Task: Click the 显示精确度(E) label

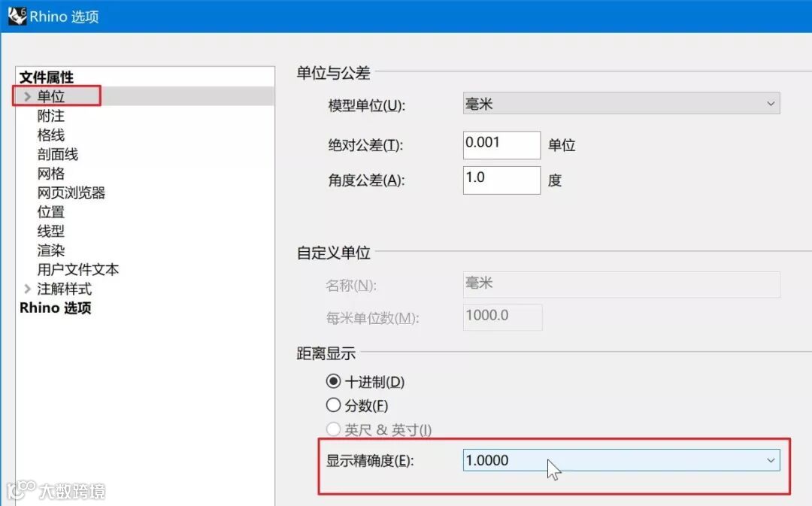Action: click(x=370, y=460)
